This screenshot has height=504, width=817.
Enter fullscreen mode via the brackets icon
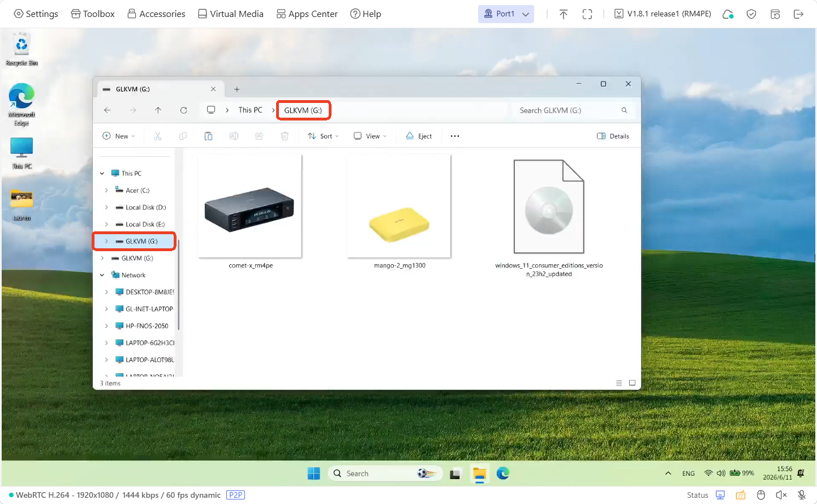[587, 14]
